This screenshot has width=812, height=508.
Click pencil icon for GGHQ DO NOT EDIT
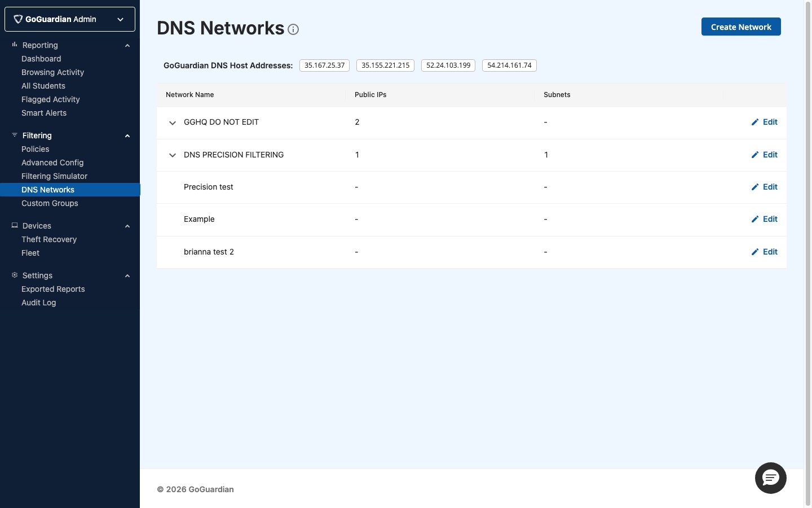(x=755, y=122)
